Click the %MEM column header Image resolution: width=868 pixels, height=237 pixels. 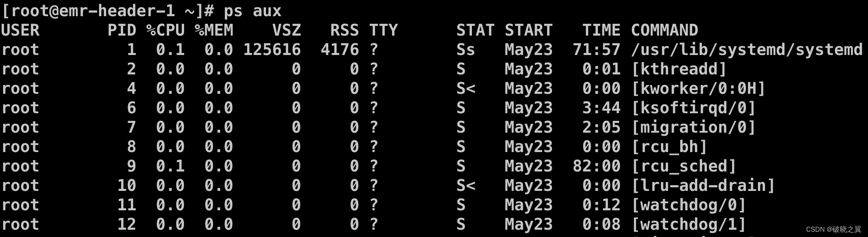click(x=214, y=30)
